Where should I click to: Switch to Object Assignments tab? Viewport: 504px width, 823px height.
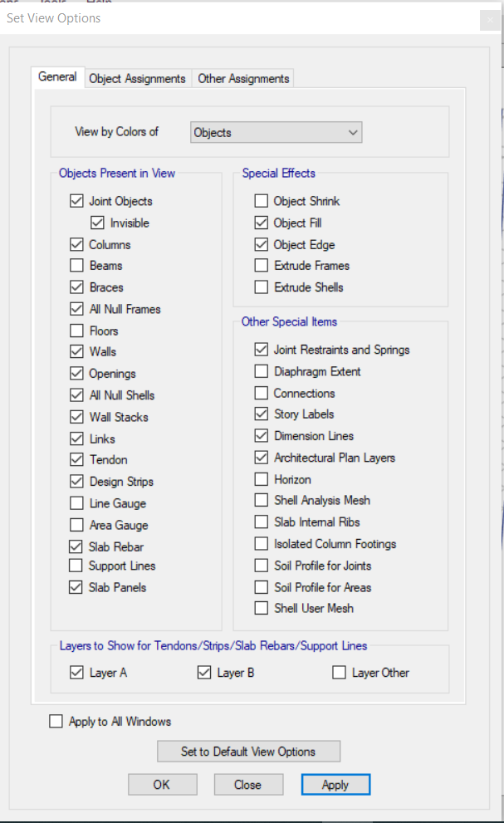[137, 78]
